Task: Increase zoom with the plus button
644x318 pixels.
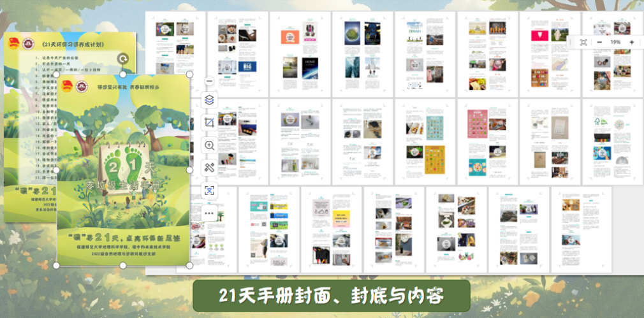Action: [631, 42]
